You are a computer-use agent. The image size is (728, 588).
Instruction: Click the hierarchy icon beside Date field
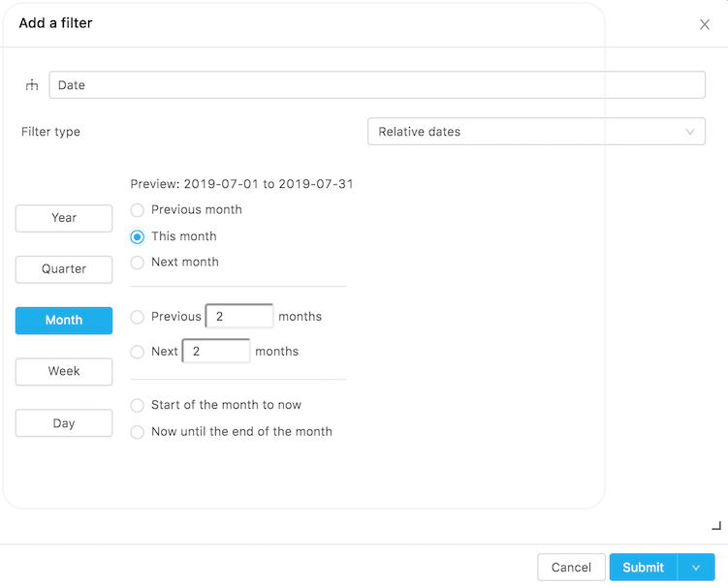pyautogui.click(x=32, y=85)
